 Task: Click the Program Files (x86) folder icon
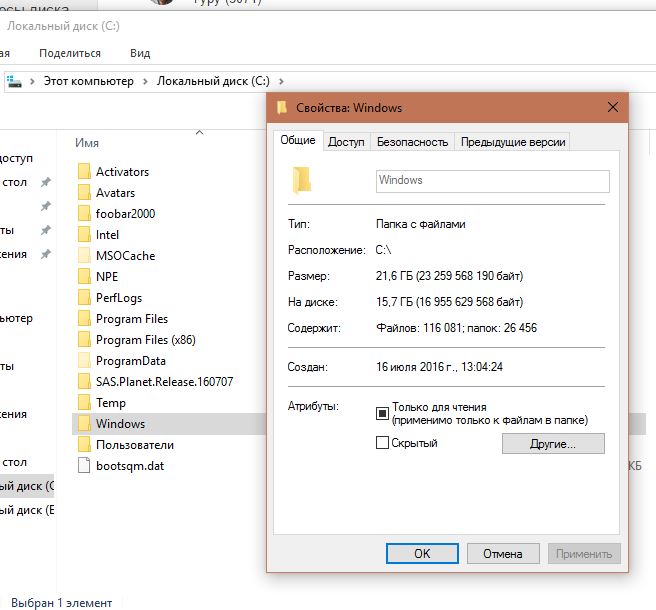[x=84, y=339]
